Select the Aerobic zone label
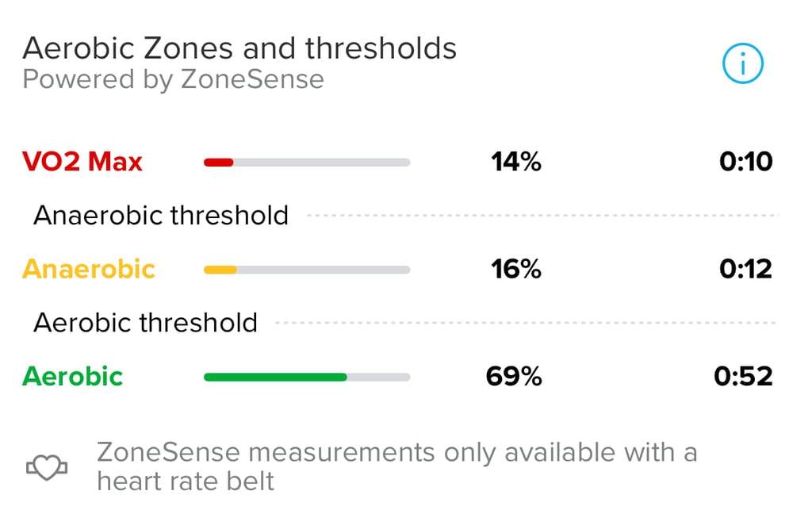Screen dimensions: 812x510 pyautogui.click(x=71, y=377)
